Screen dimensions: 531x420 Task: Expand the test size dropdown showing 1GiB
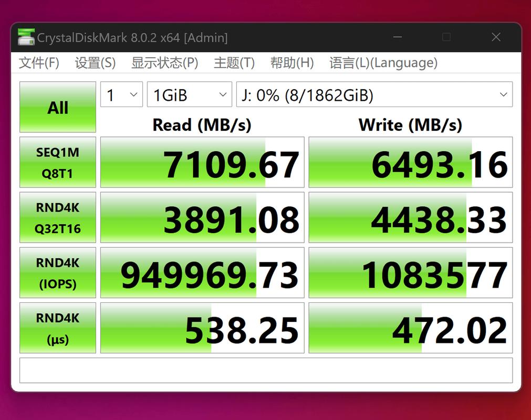189,94
